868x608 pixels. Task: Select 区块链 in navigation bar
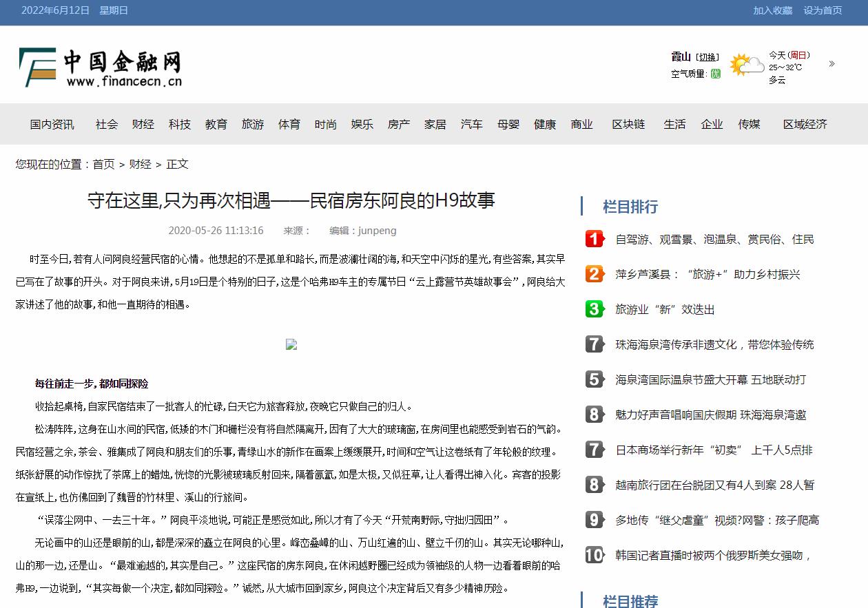click(629, 124)
